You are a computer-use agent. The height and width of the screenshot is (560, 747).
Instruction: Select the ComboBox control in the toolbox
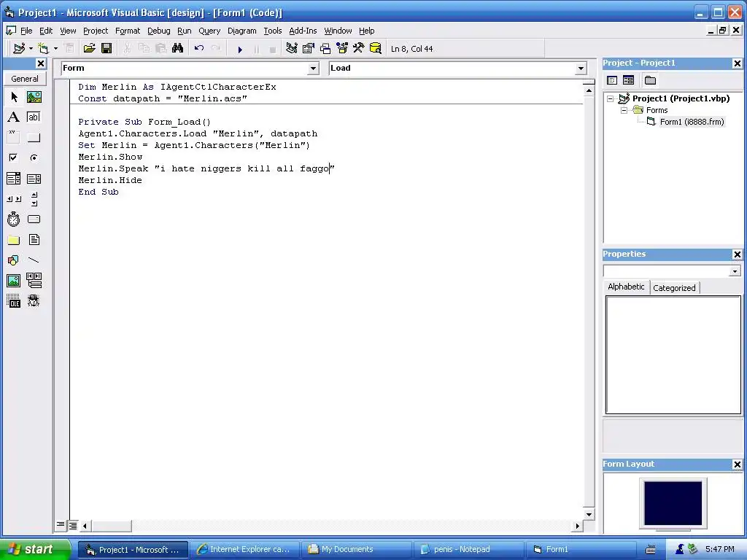pos(14,179)
